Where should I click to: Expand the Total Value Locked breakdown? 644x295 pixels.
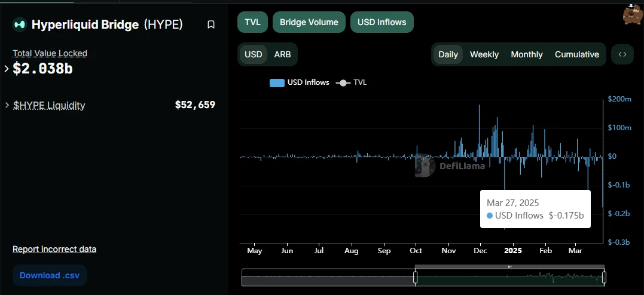tap(7, 69)
